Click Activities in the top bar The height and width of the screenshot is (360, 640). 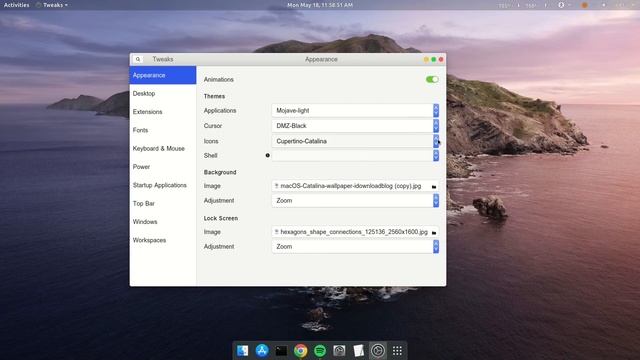coord(16,5)
